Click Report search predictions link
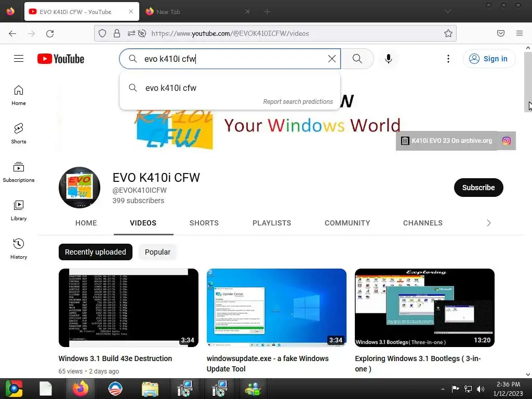Viewport: 532px width, 399px height. click(x=298, y=102)
